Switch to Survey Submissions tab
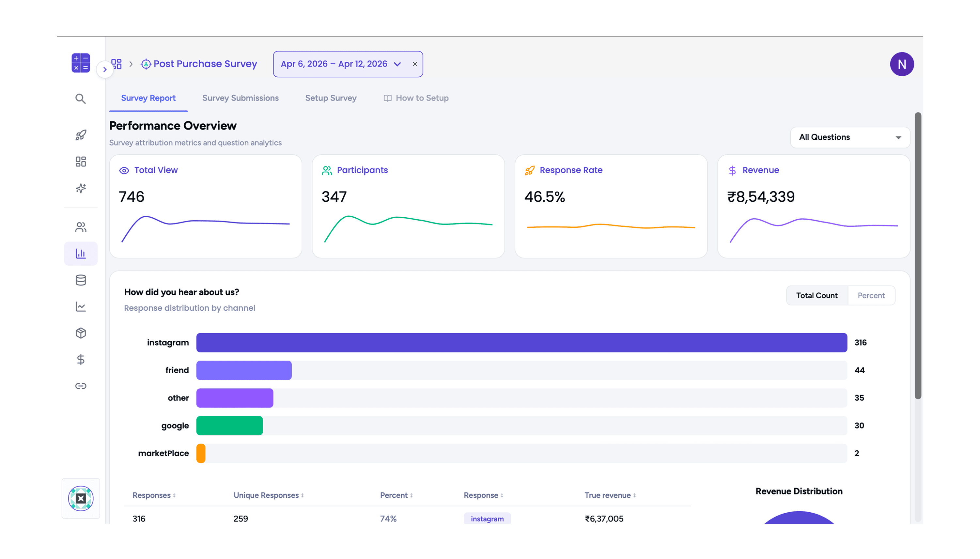The image size is (980, 559). pos(240,98)
